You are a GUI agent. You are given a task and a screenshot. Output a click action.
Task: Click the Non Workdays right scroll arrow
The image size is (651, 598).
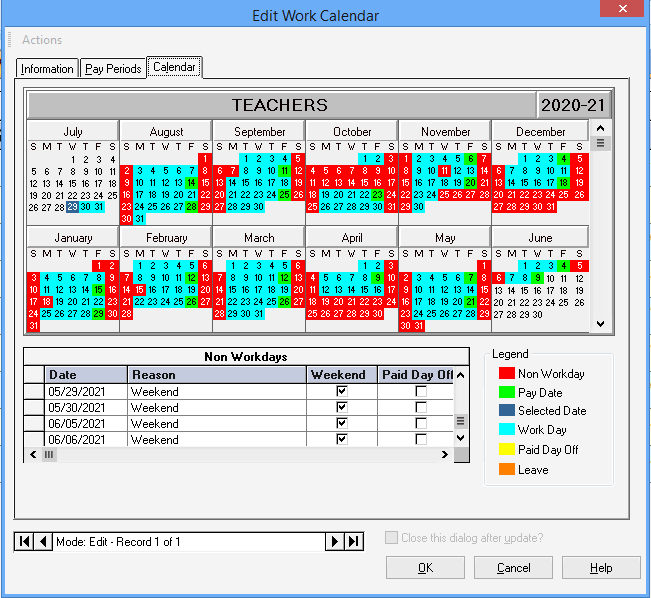(445, 454)
